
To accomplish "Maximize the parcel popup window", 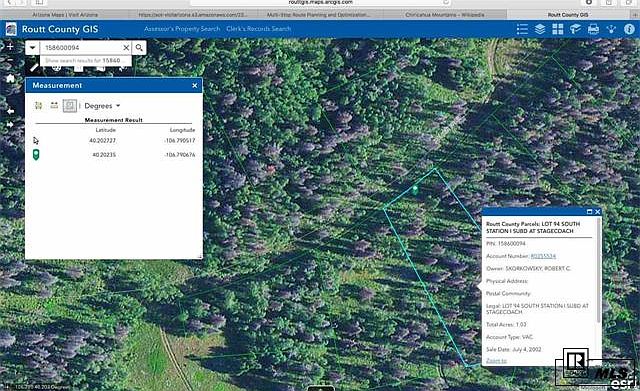I will [x=589, y=211].
